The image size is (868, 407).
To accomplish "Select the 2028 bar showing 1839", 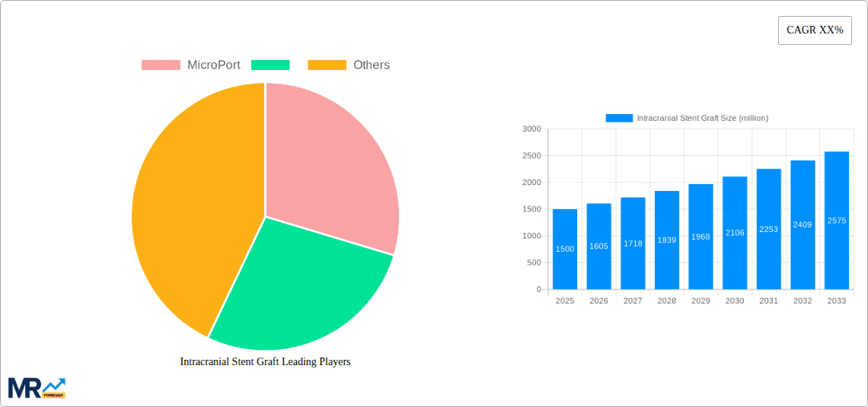I will 666,240.
